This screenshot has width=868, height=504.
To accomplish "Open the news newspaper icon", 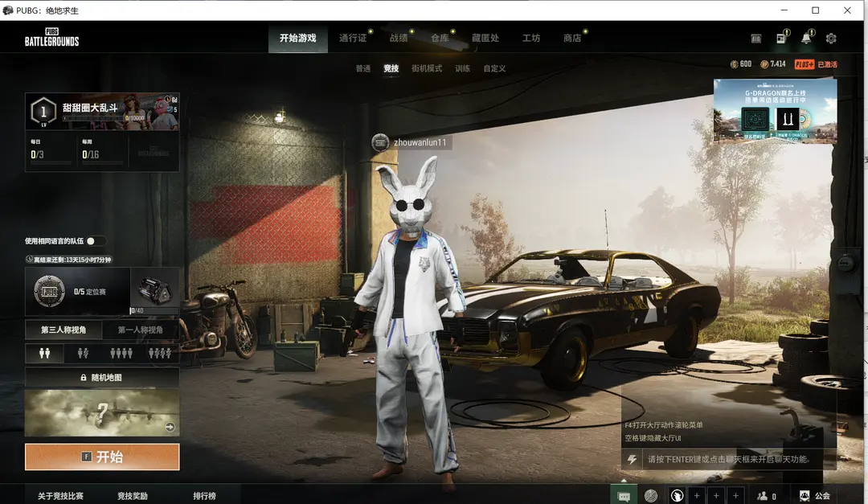I will tap(782, 38).
